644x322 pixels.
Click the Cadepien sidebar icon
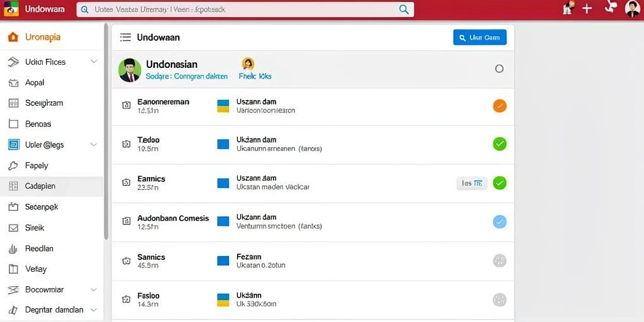(14, 186)
